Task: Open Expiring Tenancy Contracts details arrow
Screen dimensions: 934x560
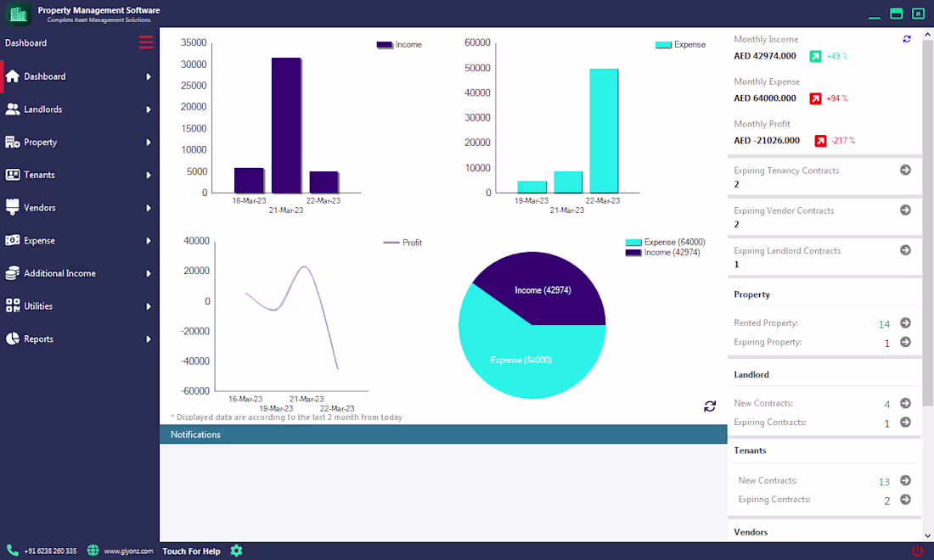Action: click(x=905, y=171)
